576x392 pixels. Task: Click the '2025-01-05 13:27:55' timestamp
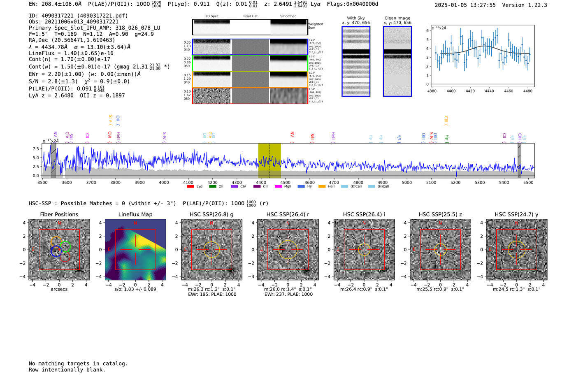click(465, 5)
